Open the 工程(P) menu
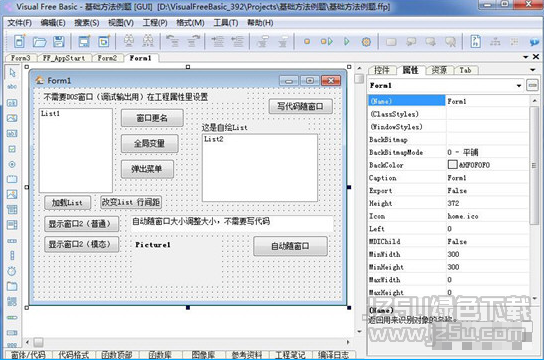This screenshot has height=360, width=544. (155, 23)
